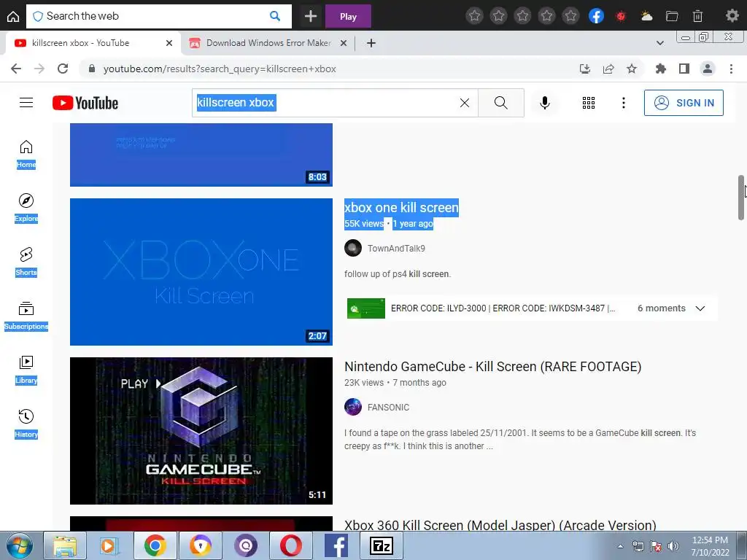Open History in the sidebar

(26, 424)
